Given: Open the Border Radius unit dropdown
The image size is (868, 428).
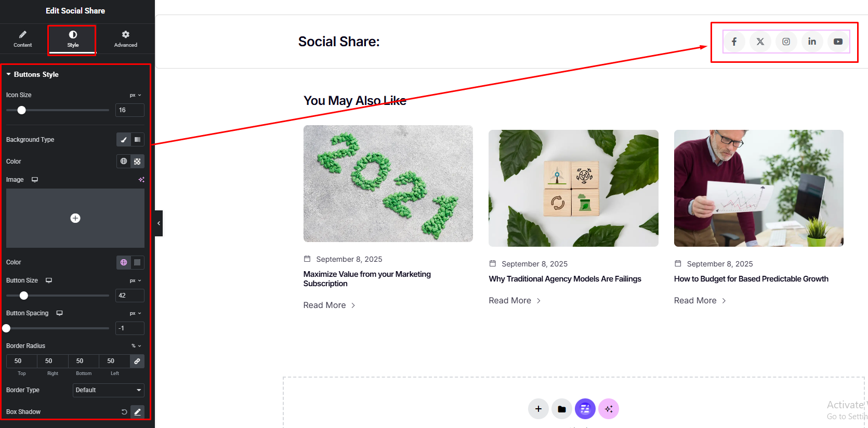Looking at the screenshot, I should 136,346.
